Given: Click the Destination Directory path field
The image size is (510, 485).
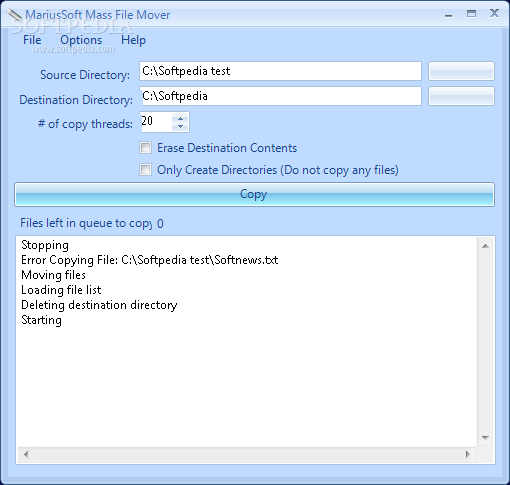Looking at the screenshot, I should [280, 96].
